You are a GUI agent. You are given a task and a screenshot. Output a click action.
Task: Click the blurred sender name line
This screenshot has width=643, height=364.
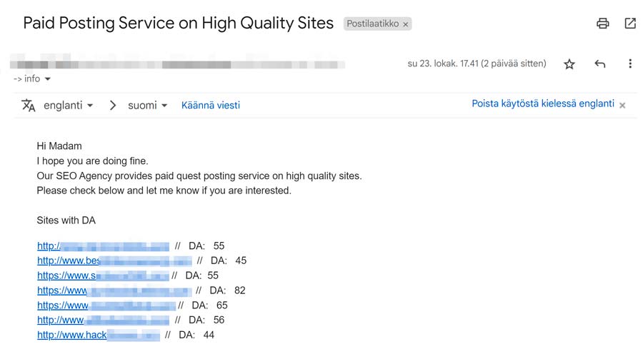(x=177, y=64)
